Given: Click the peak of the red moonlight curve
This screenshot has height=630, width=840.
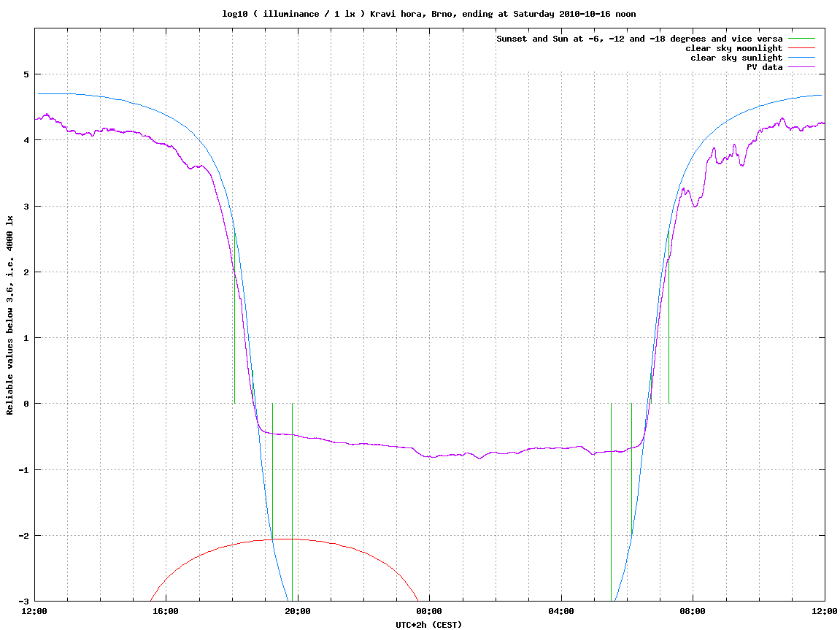Looking at the screenshot, I should click(x=289, y=539).
